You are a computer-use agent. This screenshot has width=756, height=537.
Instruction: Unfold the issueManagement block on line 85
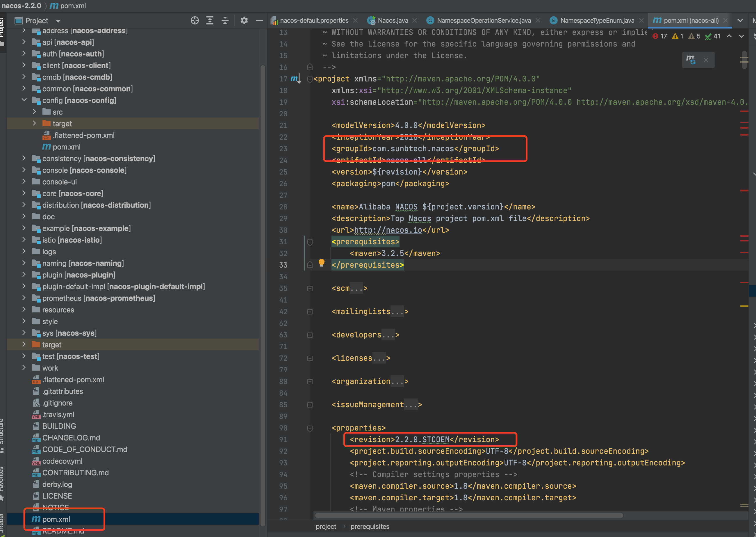pos(310,405)
